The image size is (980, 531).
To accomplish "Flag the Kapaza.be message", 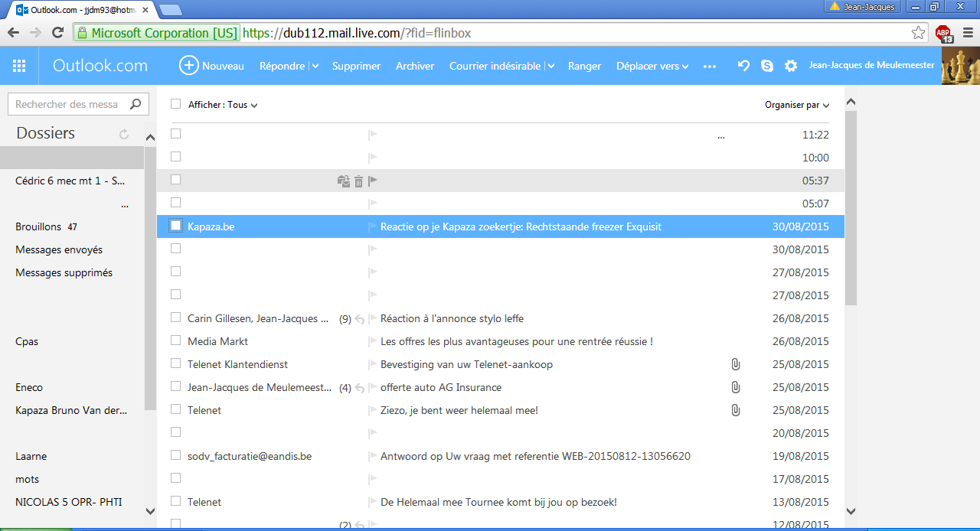I will [x=373, y=226].
